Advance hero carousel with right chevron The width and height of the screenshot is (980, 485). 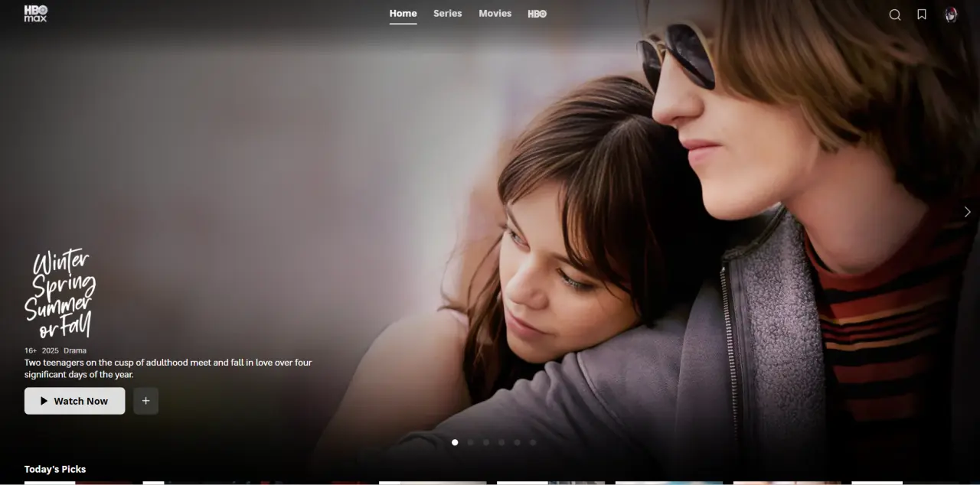click(x=967, y=212)
